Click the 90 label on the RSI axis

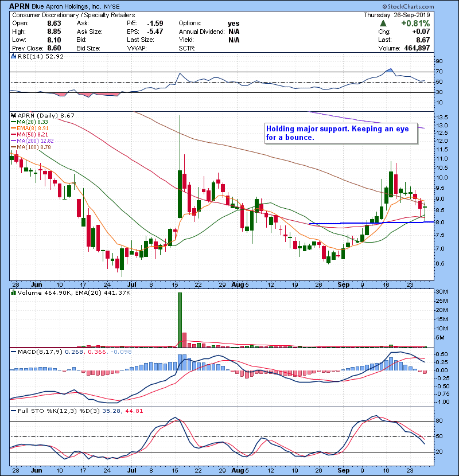click(439, 61)
